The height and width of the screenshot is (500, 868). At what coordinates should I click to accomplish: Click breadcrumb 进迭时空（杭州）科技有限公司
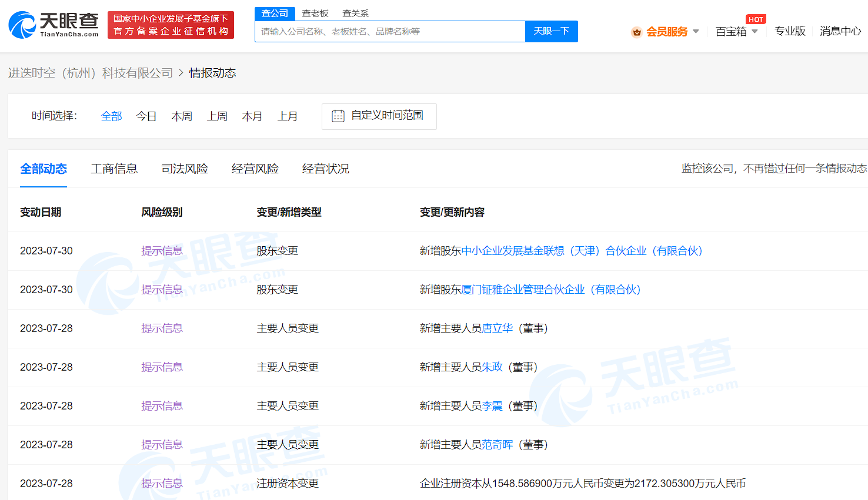click(x=91, y=73)
